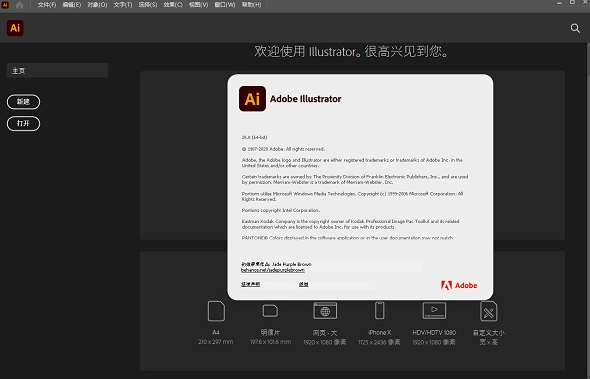
Task: Open the 帮助(H) menu
Action: 251,5
